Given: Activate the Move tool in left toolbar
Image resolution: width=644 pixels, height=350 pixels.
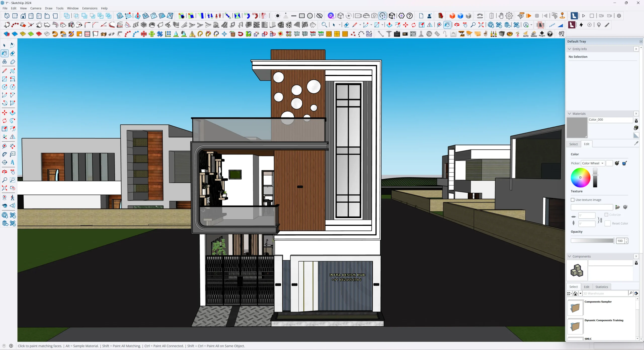Looking at the screenshot, I should (5, 113).
